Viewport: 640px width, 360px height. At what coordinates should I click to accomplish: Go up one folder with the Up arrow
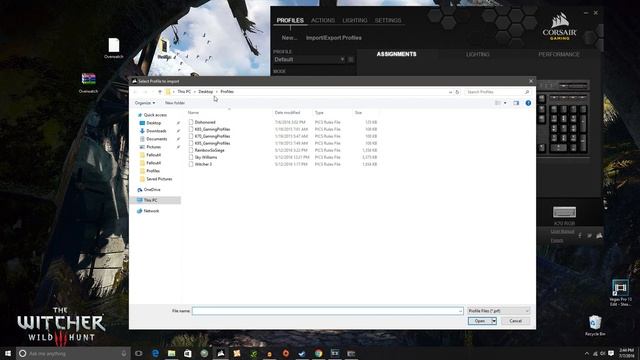(x=160, y=92)
